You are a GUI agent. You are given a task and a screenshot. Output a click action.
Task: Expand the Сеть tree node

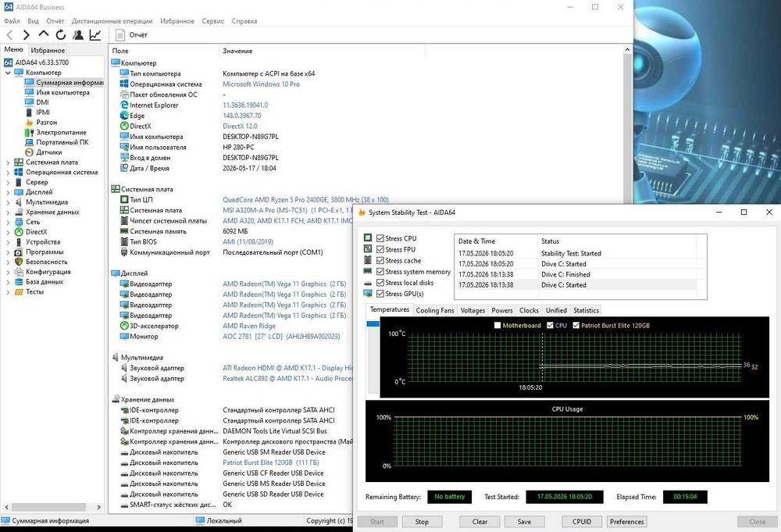tap(8, 222)
